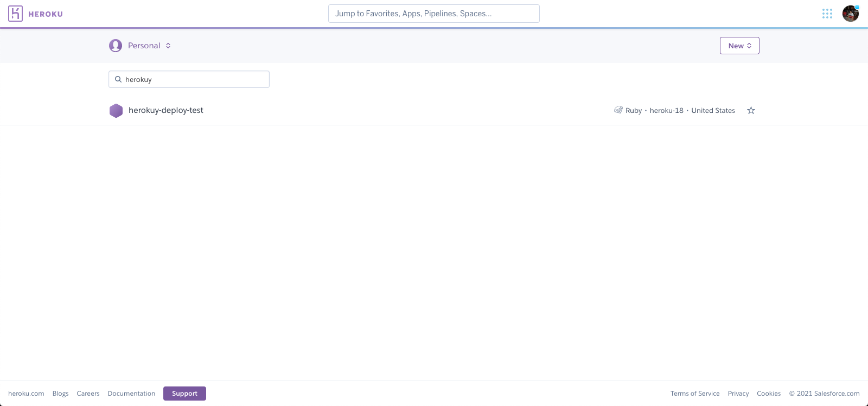Open the user avatar account menu
The width and height of the screenshot is (868, 406).
pyautogui.click(x=851, y=14)
